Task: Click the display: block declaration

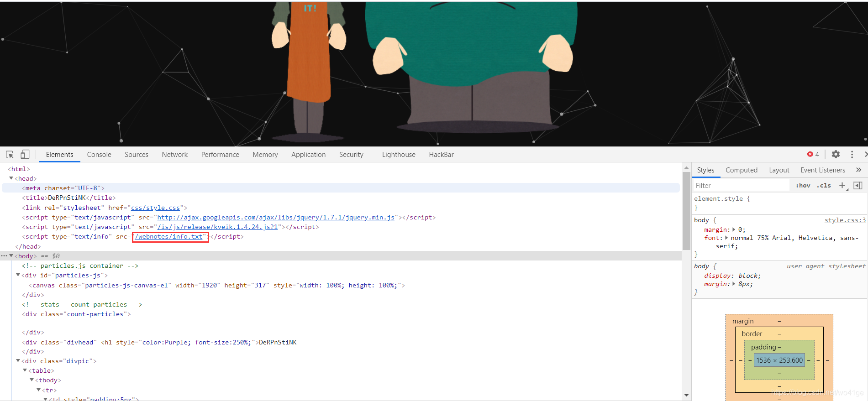Action: click(x=732, y=276)
